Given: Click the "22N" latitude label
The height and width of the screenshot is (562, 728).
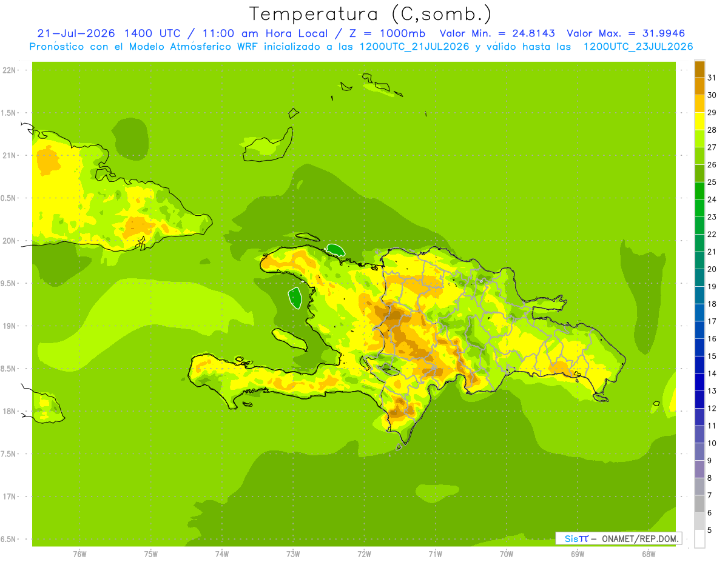Looking at the screenshot, I should (9, 70).
